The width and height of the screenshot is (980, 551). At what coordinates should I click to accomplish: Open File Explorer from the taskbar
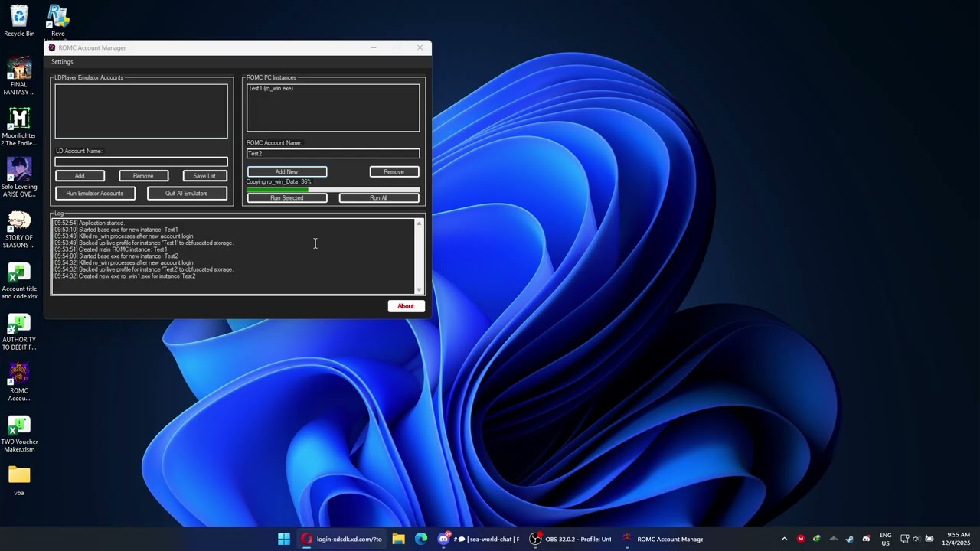tap(398, 539)
